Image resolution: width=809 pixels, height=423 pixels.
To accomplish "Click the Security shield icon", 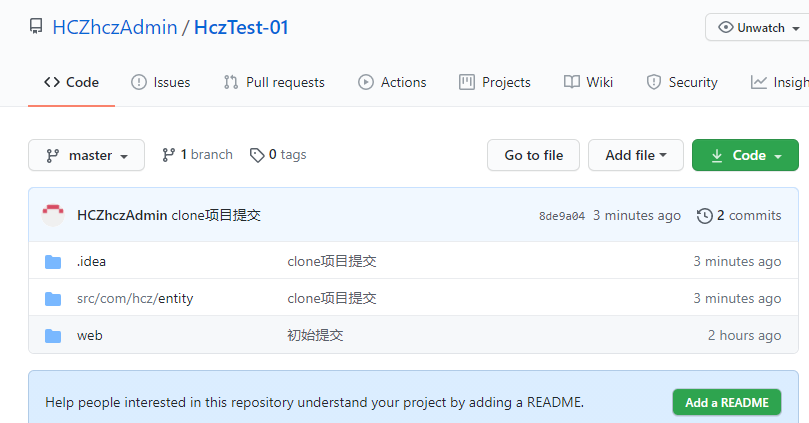I will [654, 82].
